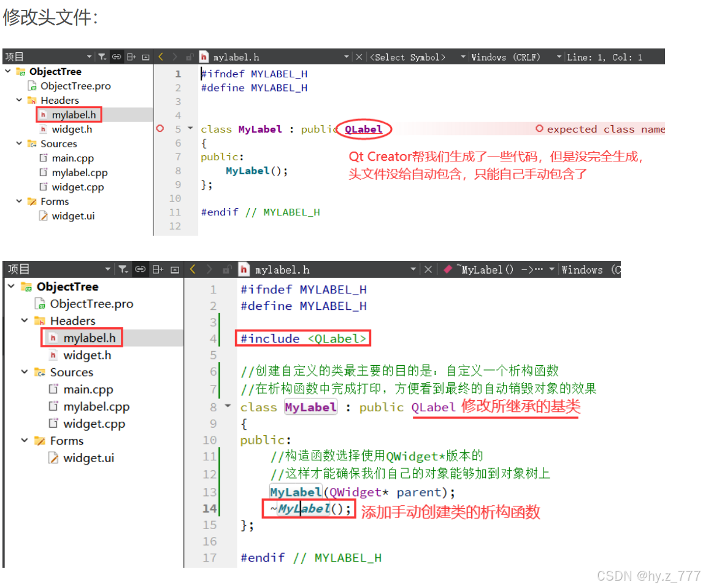
Task: Click ~MyLabel() destructor on line 14
Action: pos(310,509)
